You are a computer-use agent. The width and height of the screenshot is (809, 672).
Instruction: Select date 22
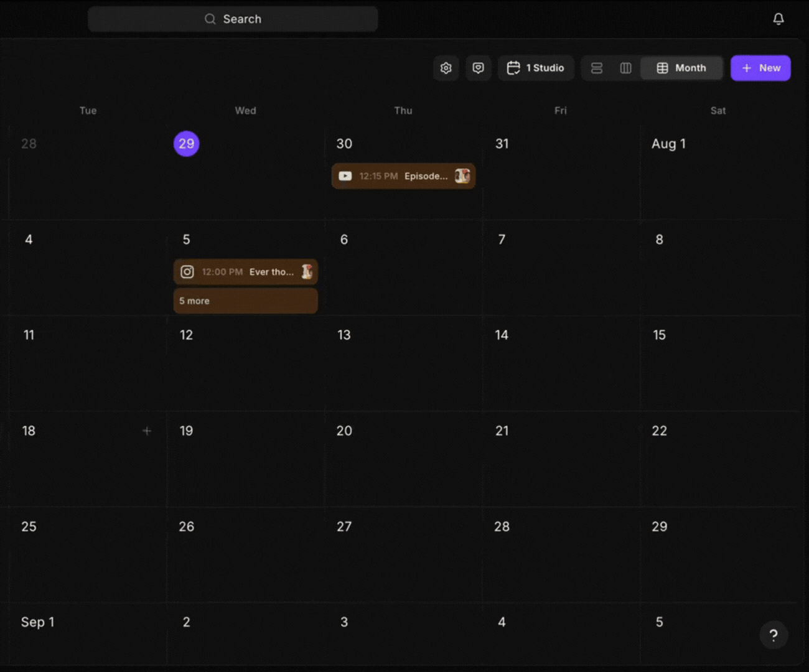click(x=659, y=431)
